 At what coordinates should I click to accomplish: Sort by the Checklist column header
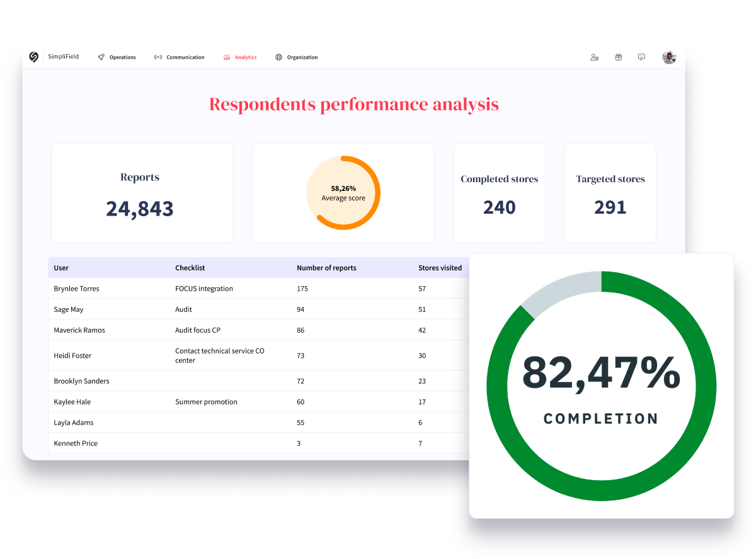click(190, 268)
